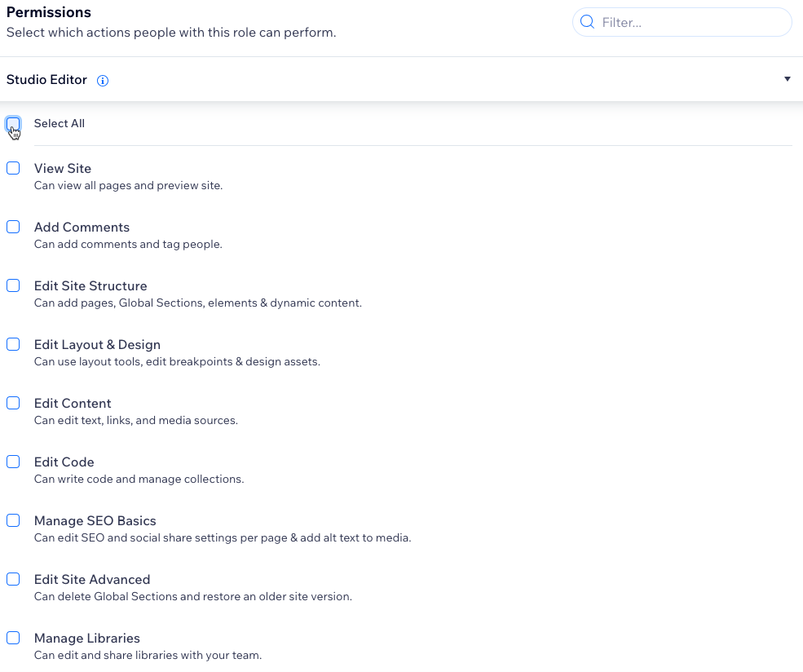Check the Edit Content permission box
This screenshot has height=672, width=803.
[13, 404]
